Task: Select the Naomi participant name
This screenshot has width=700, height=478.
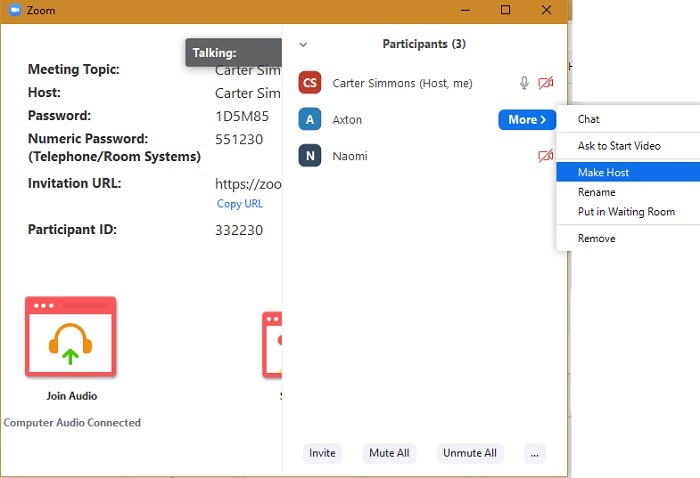Action: click(x=350, y=156)
